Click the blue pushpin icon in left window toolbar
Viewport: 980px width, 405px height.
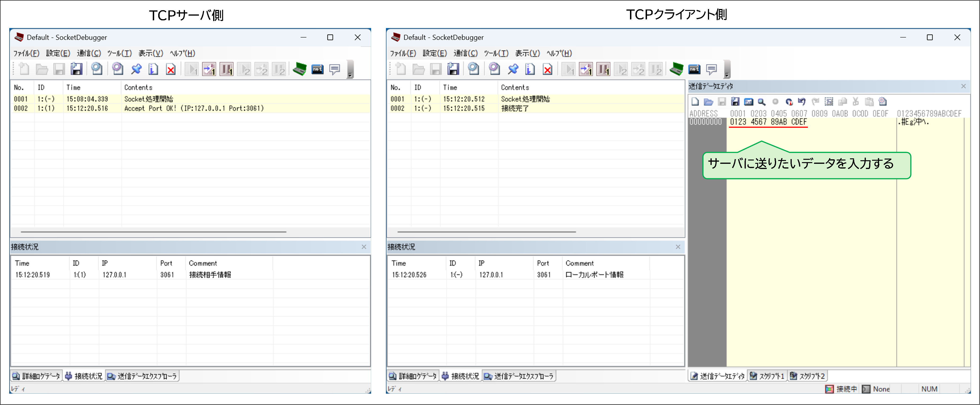point(136,69)
